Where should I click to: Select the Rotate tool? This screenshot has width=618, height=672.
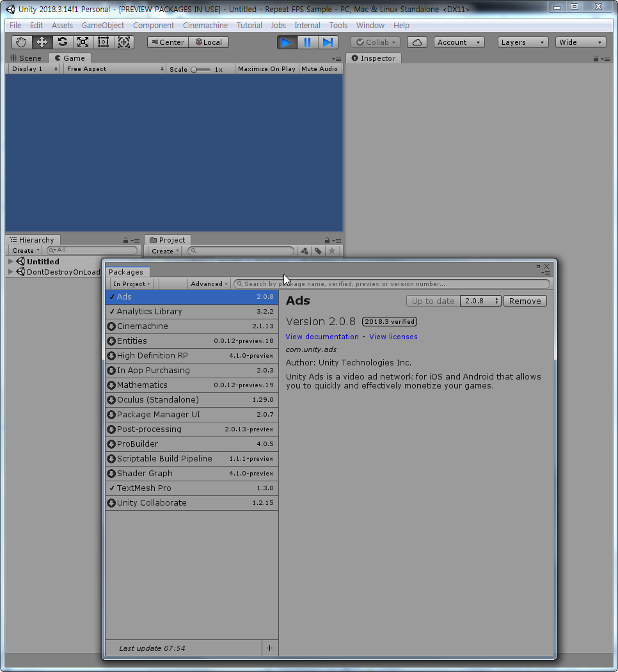[x=63, y=42]
